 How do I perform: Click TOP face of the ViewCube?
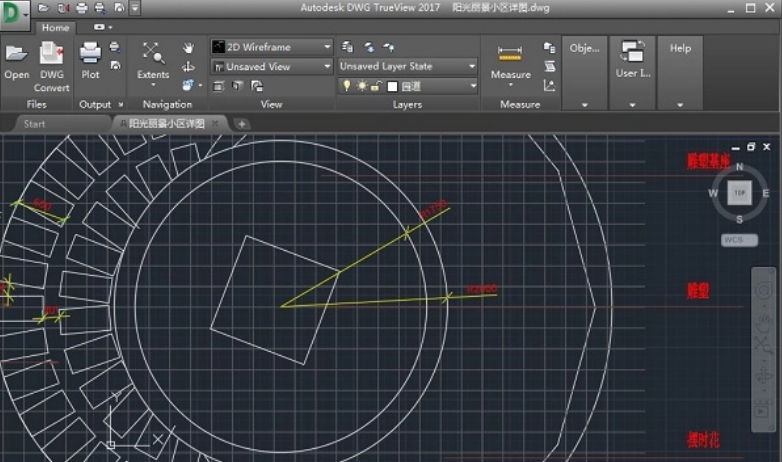coord(739,193)
